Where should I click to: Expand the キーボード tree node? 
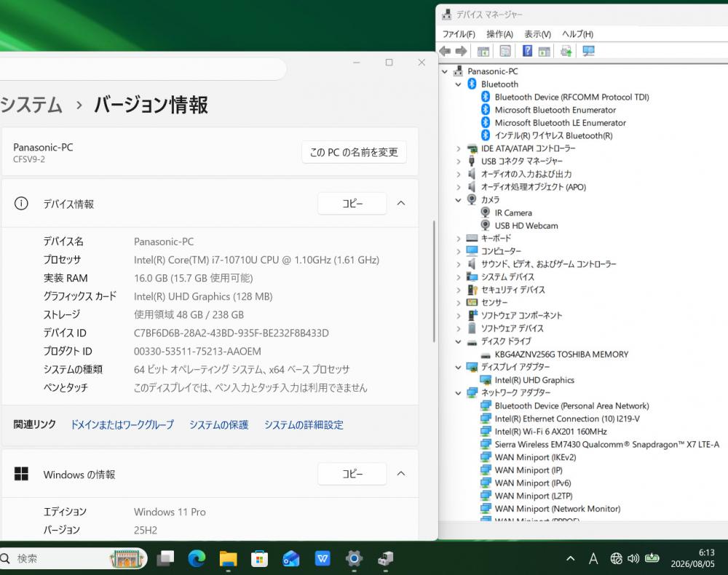point(458,239)
